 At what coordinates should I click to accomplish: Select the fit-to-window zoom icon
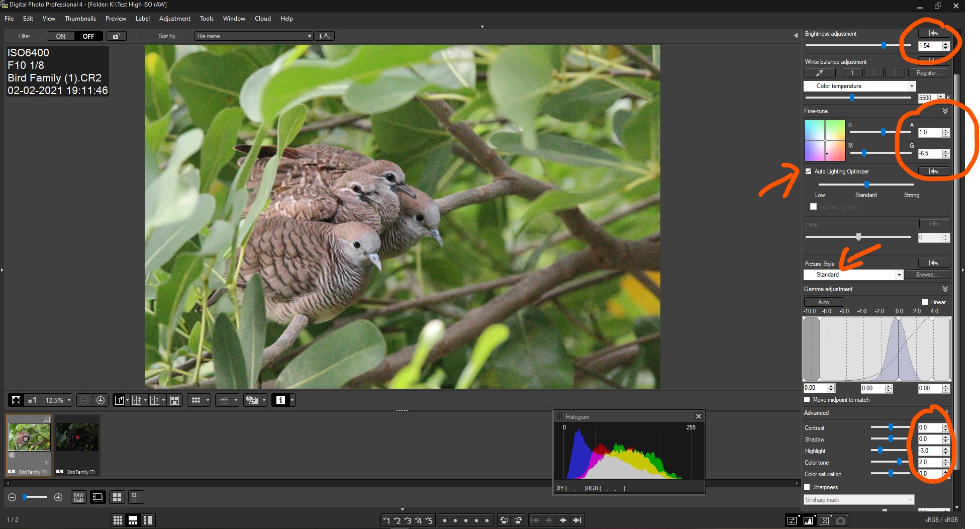[x=16, y=400]
